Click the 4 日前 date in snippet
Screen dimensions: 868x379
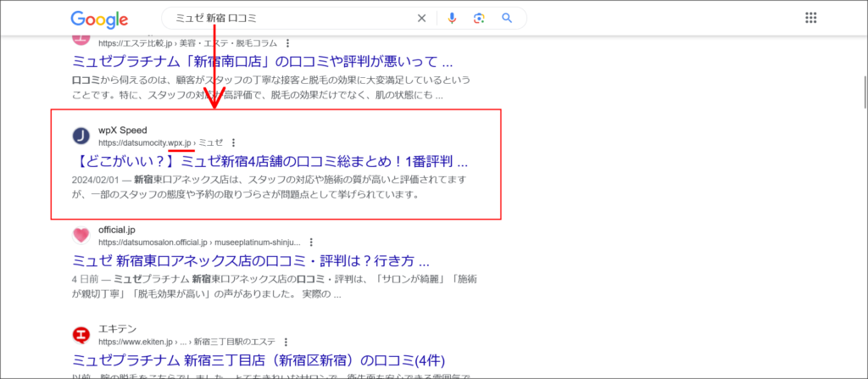click(x=84, y=280)
